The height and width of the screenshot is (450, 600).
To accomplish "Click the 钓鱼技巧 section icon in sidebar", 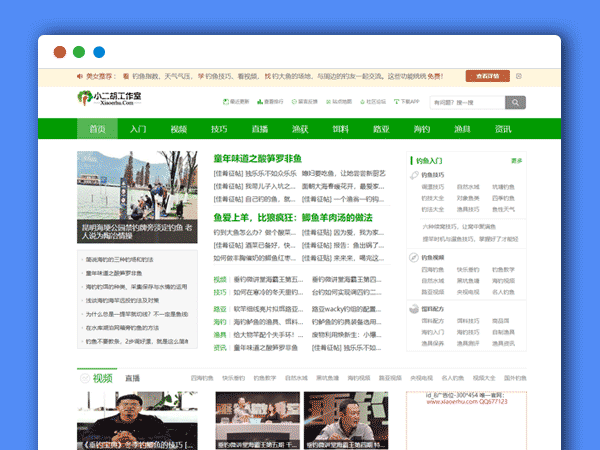I will pyautogui.click(x=413, y=176).
